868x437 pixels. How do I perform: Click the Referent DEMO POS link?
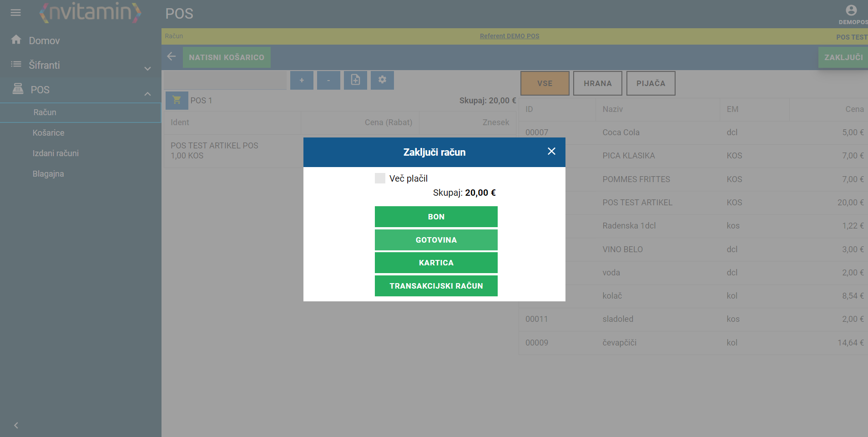tap(510, 36)
